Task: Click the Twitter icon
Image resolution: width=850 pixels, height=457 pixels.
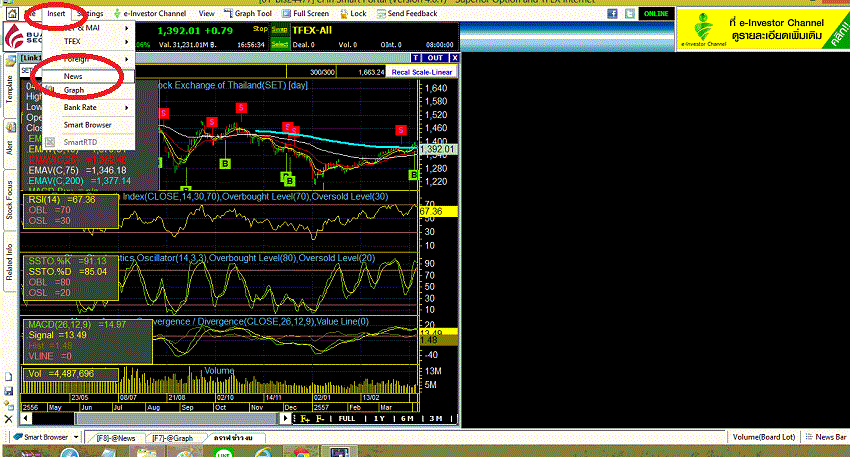Action: tap(629, 14)
